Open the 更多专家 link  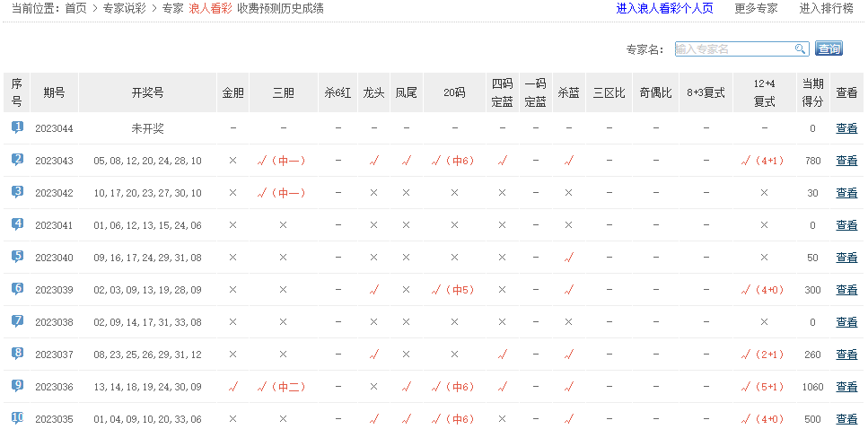point(756,8)
